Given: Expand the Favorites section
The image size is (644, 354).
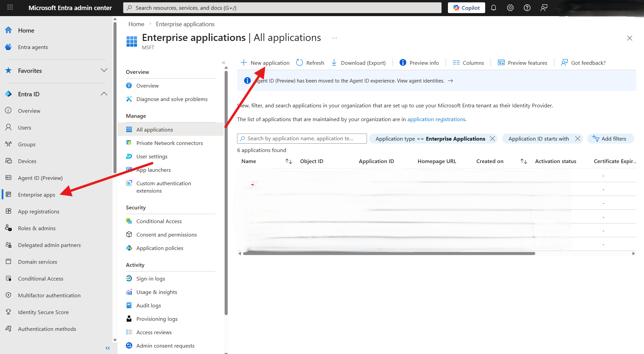Looking at the screenshot, I should coord(104,70).
